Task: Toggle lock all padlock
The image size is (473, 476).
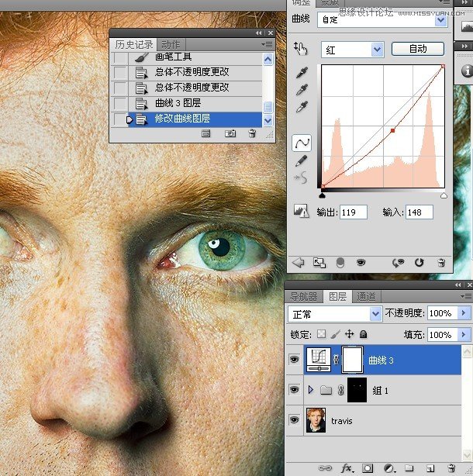Action: (363, 334)
